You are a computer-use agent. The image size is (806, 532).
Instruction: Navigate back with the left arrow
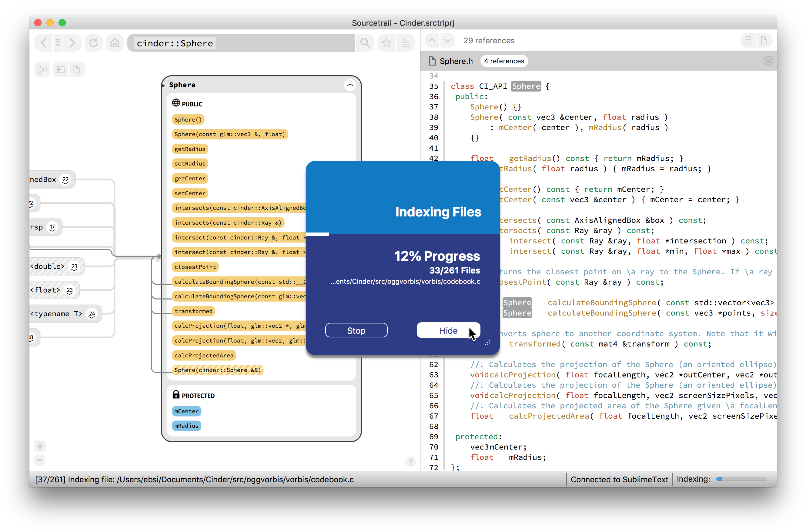43,43
